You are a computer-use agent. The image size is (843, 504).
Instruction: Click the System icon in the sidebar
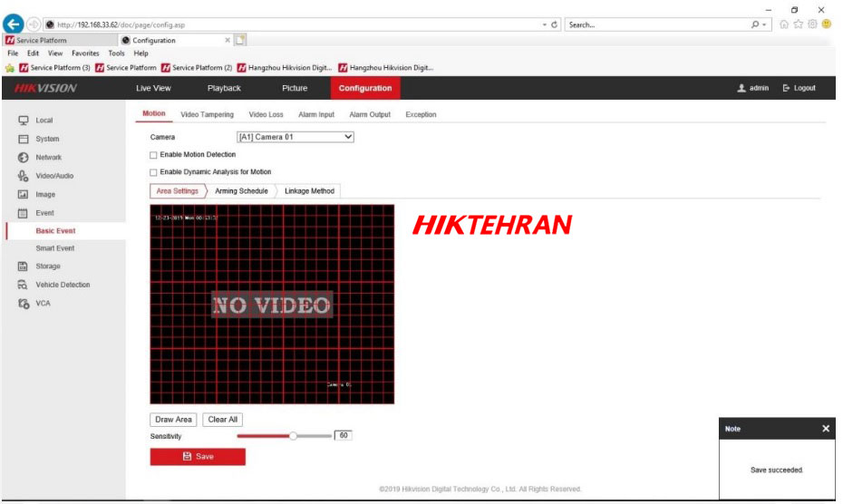pyautogui.click(x=24, y=139)
